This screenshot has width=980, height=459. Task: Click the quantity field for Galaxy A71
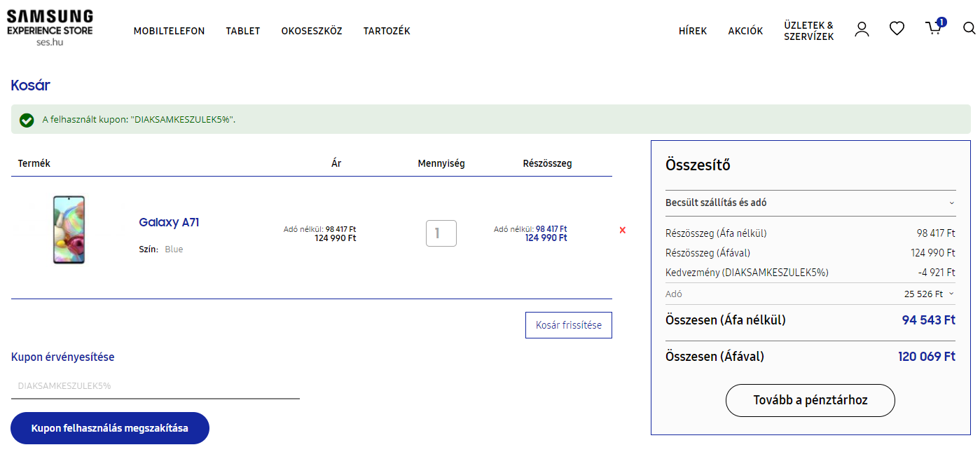[x=441, y=233]
